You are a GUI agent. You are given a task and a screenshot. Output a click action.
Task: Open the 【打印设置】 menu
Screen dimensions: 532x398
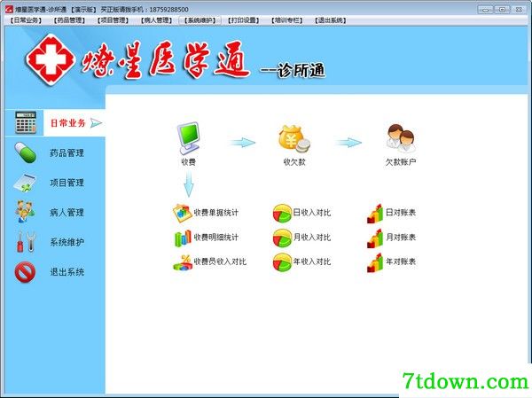click(243, 20)
